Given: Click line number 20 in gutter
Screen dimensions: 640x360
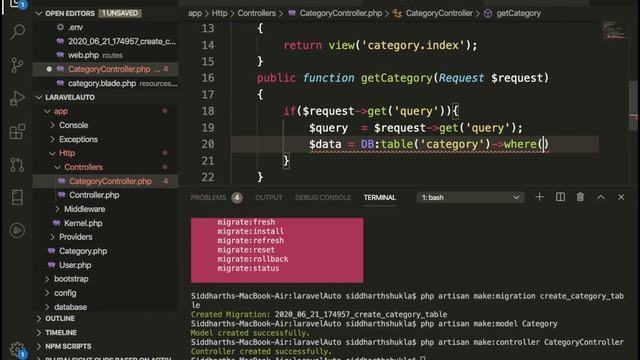Looking at the screenshot, I should click(208, 144).
